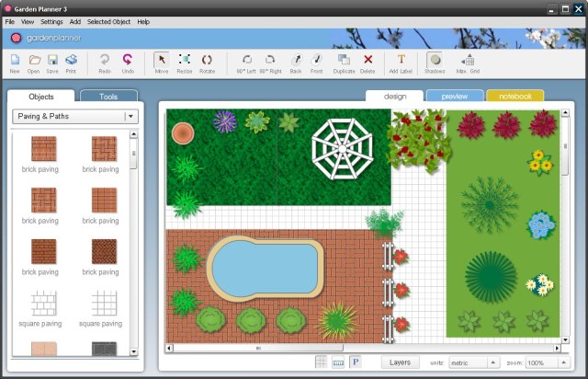
Task: Click the canvas scroll-up arrow
Action: click(x=565, y=112)
